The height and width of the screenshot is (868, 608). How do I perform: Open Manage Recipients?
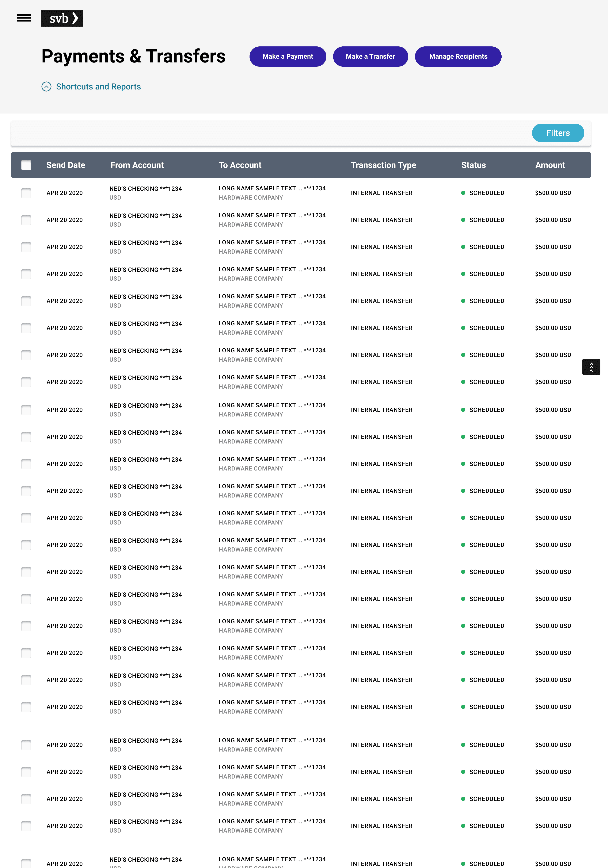(458, 56)
